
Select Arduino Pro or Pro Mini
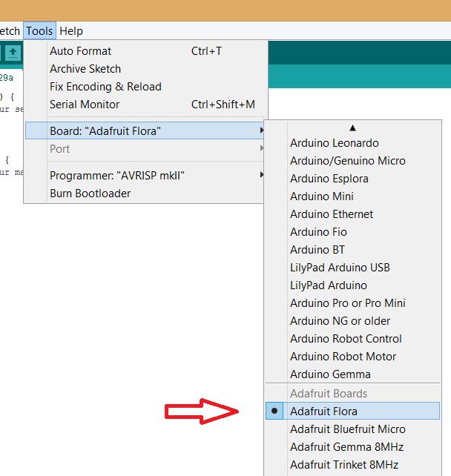352,303
